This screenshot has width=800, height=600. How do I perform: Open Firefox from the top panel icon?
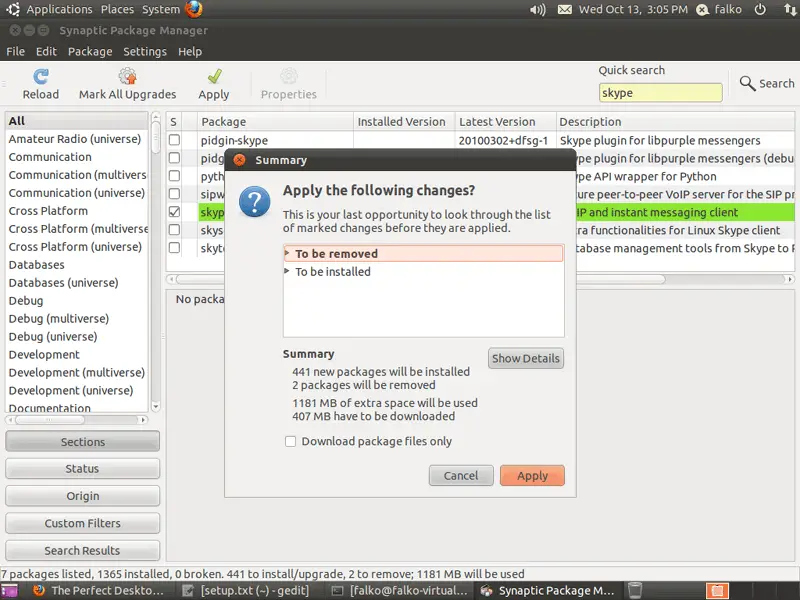pos(194,9)
